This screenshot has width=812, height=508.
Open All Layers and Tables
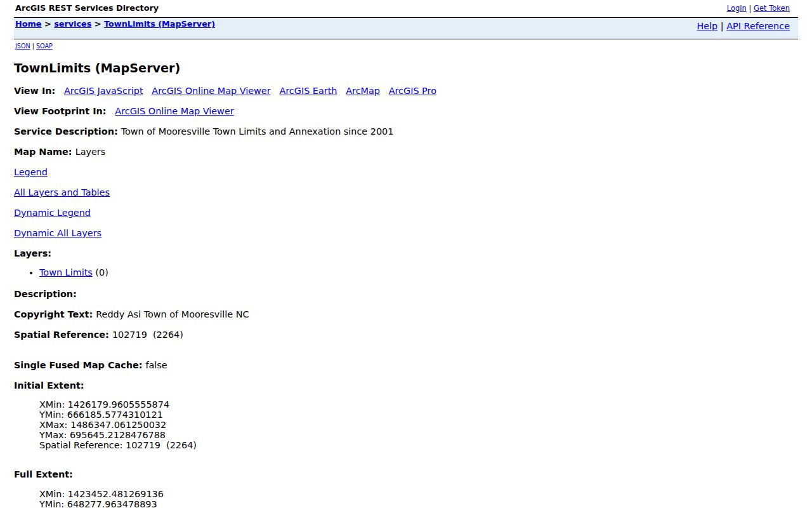(x=62, y=192)
